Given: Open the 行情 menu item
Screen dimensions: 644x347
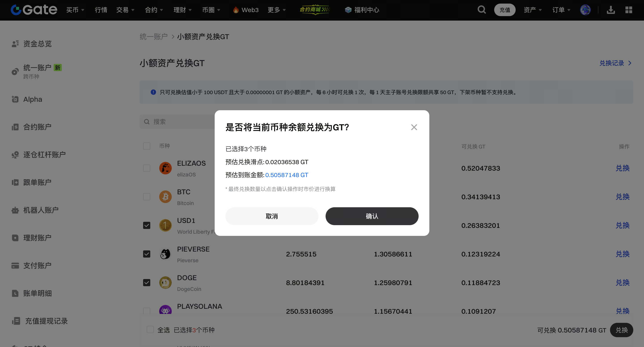Looking at the screenshot, I should coord(101,10).
